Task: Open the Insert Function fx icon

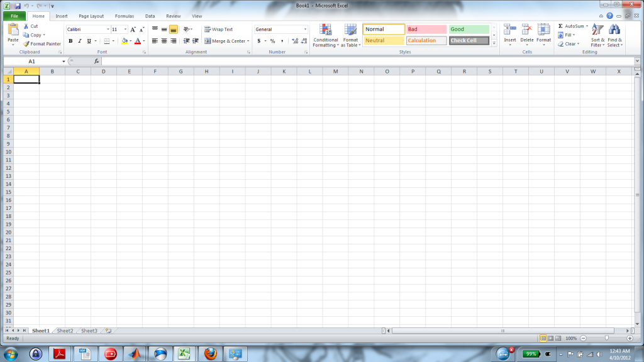Action: (96, 61)
